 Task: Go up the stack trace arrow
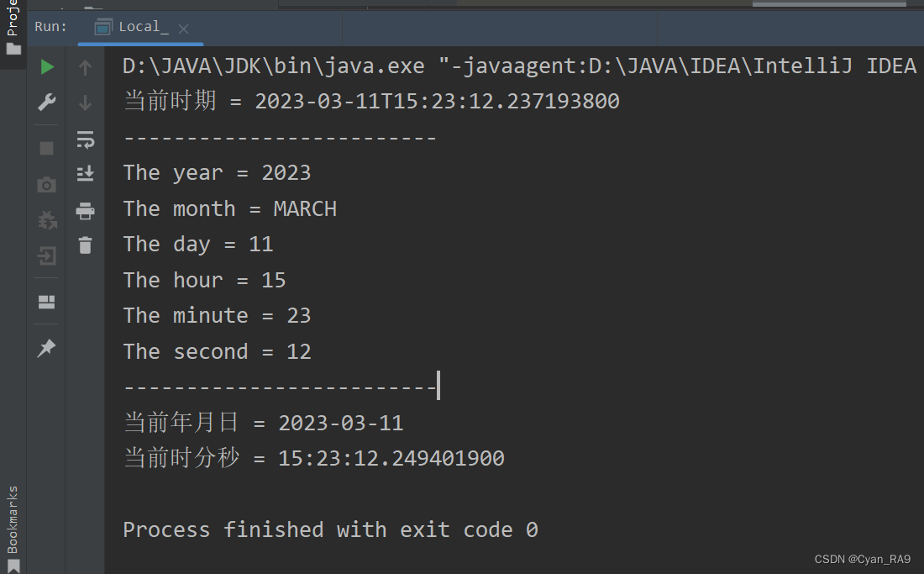pyautogui.click(x=85, y=67)
